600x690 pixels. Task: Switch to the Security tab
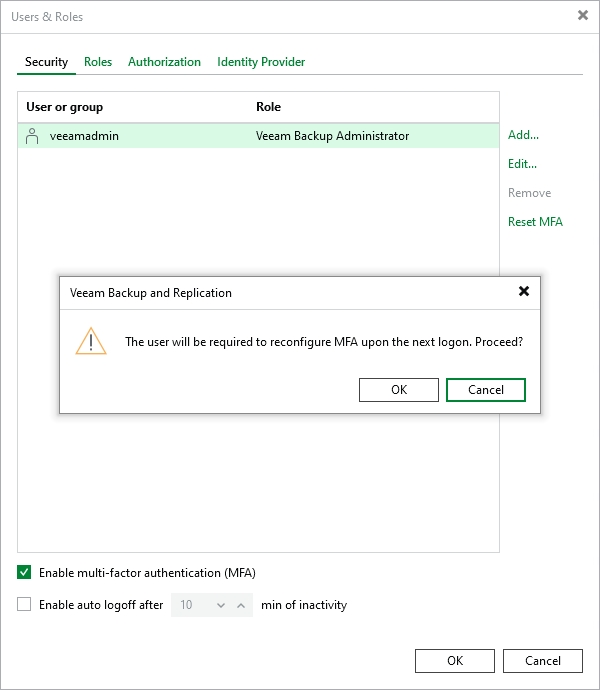(x=46, y=62)
